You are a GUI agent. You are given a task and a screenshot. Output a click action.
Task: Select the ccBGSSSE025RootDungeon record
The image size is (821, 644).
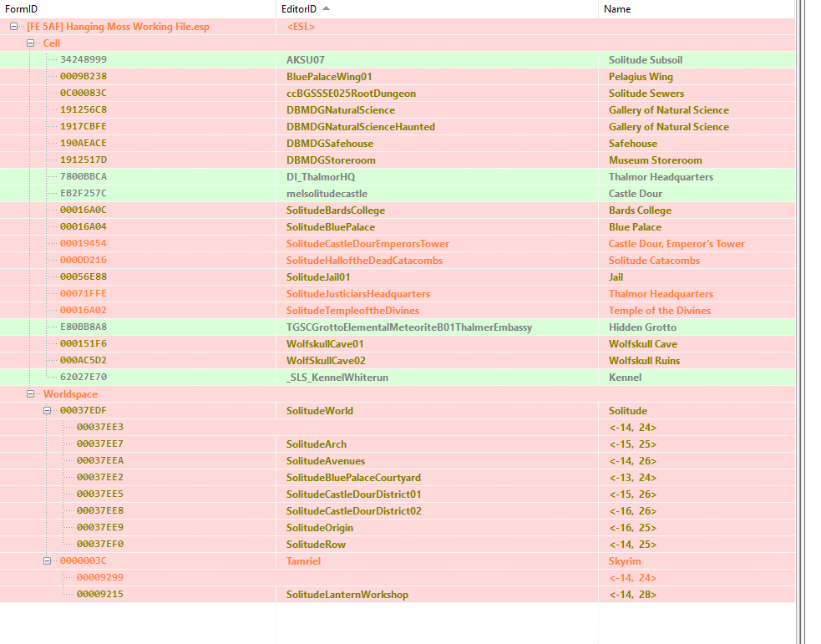398,94
